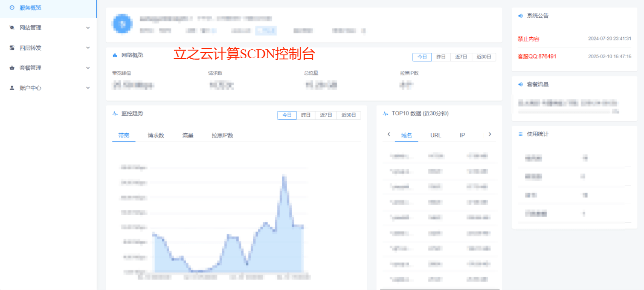
Task: Open the 套餐管理 sidebar item
Action: click(48, 68)
